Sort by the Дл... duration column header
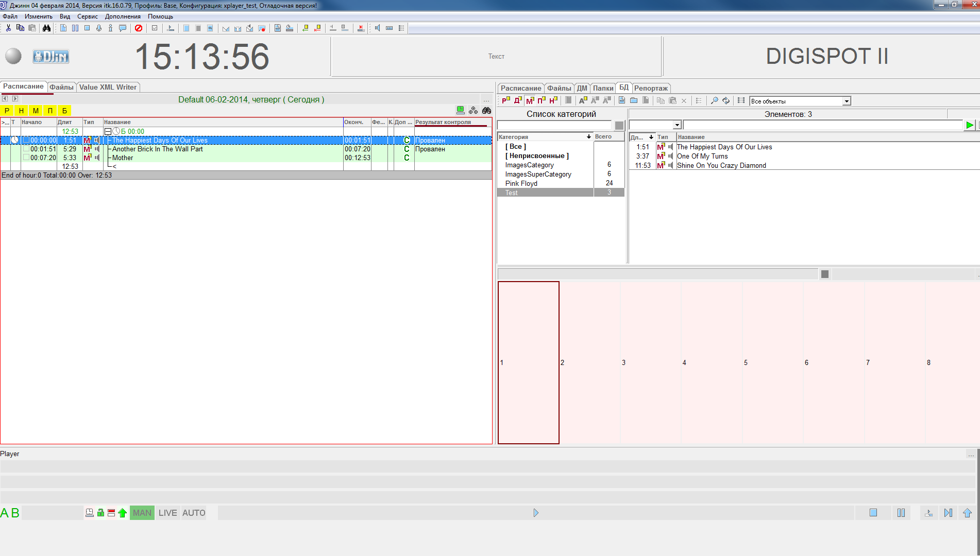 642,137
